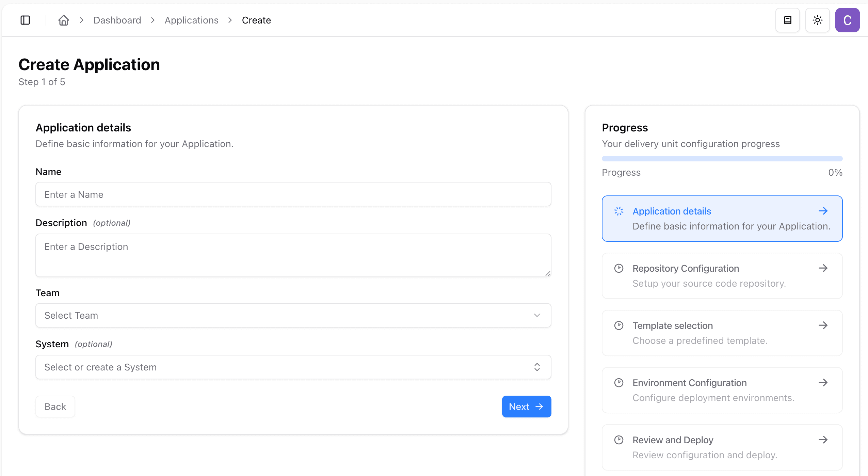Open the Template selection step title

pyautogui.click(x=673, y=326)
